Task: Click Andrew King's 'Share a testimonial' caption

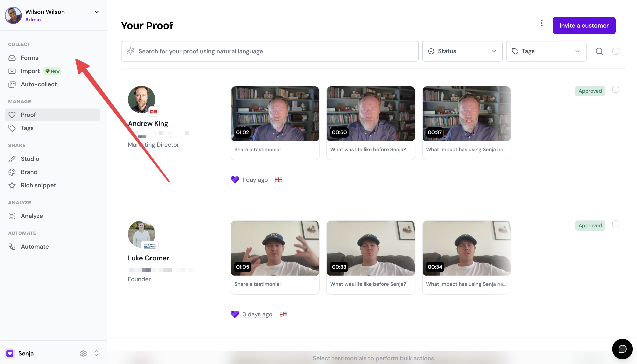Action: point(257,150)
